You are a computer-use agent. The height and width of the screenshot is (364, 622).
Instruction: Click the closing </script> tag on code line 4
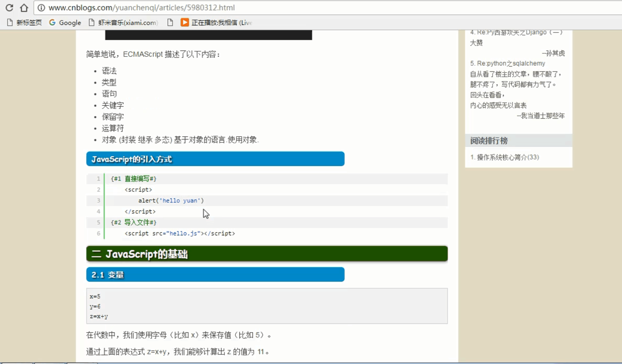(x=140, y=212)
